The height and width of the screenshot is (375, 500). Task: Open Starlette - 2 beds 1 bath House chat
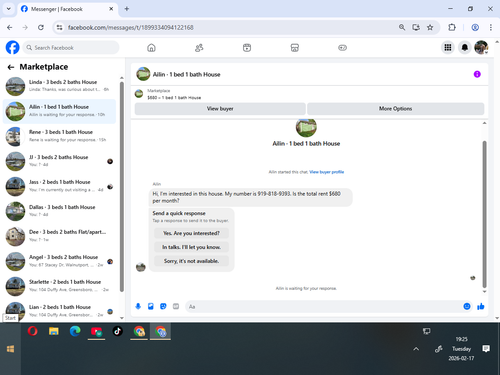point(59,286)
